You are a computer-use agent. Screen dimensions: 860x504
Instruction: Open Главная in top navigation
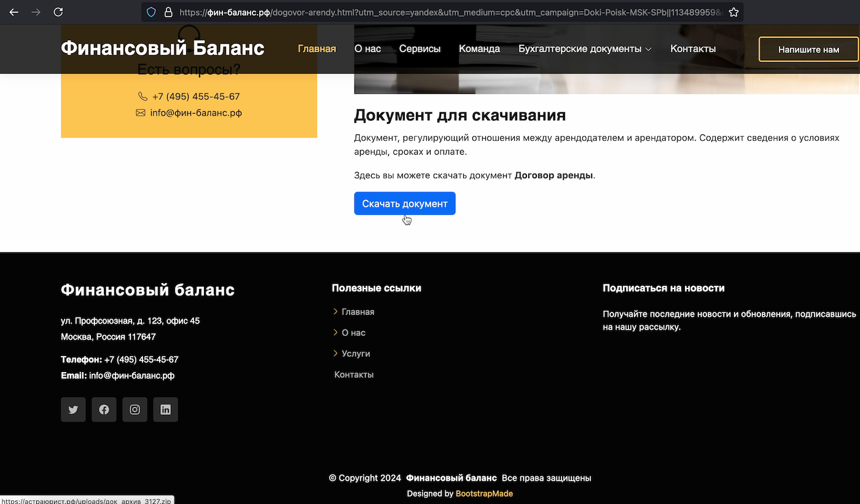coord(316,49)
